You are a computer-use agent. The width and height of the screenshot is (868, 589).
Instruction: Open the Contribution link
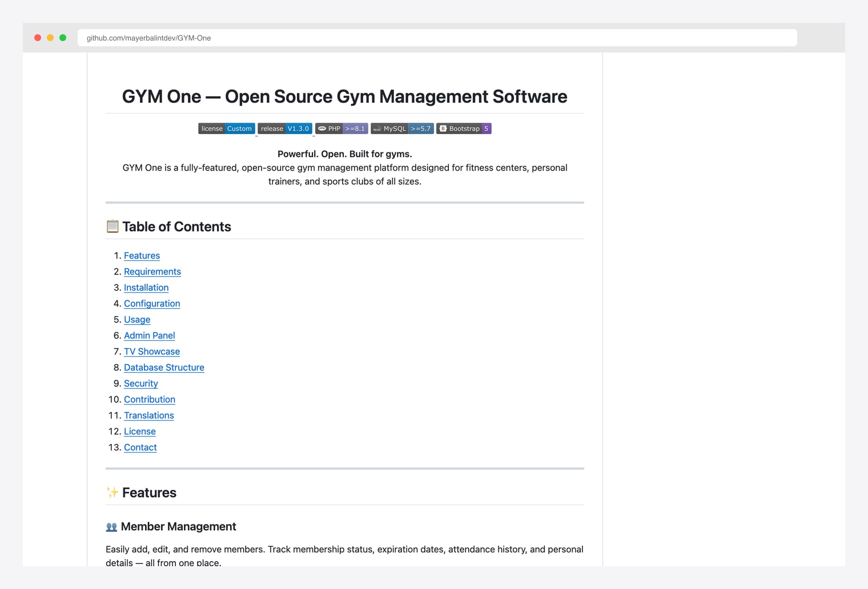150,400
